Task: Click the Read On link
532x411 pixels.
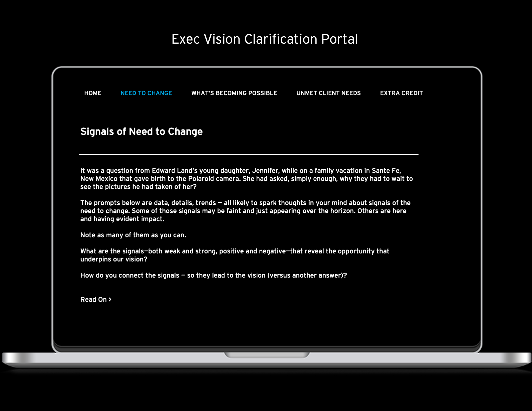Action: tap(96, 299)
